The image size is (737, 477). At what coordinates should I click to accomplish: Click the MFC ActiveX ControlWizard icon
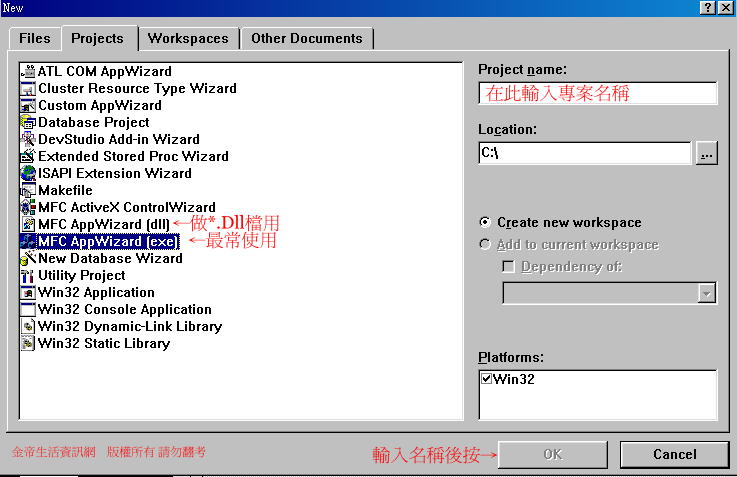pos(28,207)
